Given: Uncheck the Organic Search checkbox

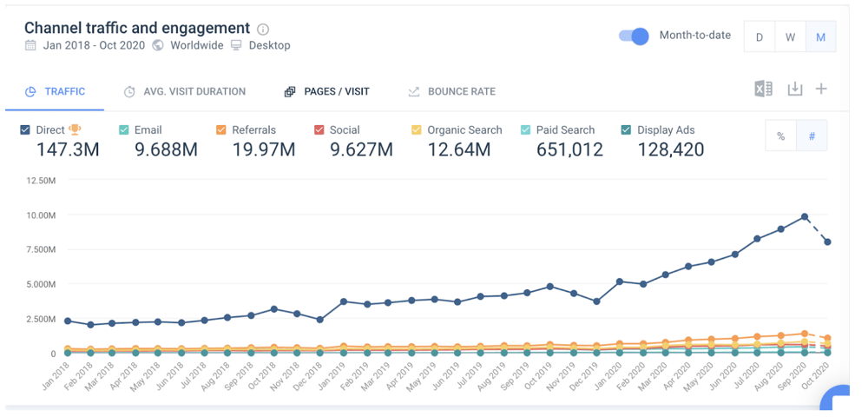Looking at the screenshot, I should (417, 130).
